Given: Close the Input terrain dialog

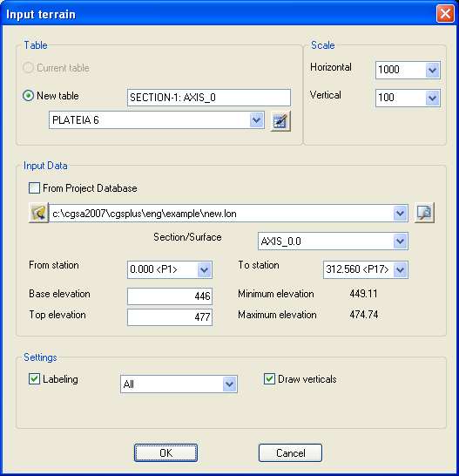Looking at the screenshot, I should (x=445, y=14).
